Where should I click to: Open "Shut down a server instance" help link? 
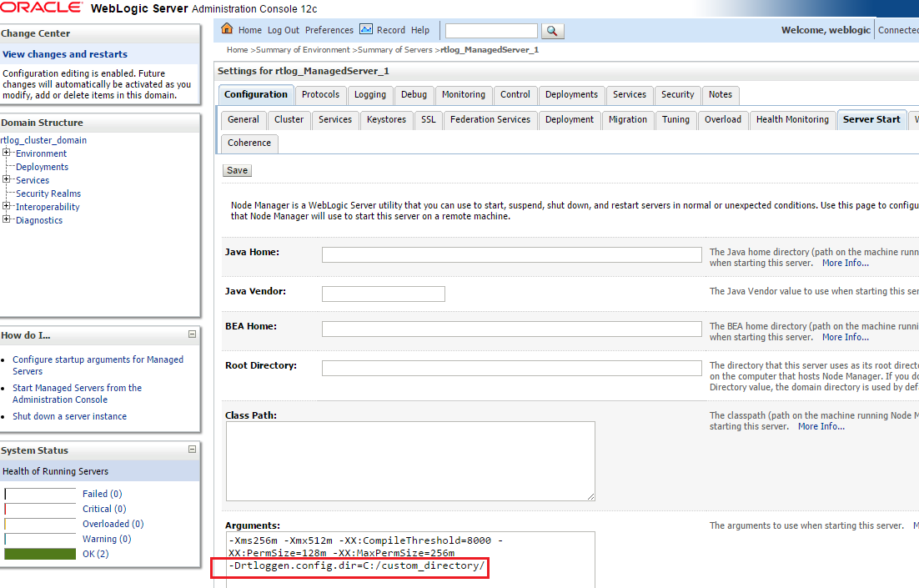click(x=69, y=415)
